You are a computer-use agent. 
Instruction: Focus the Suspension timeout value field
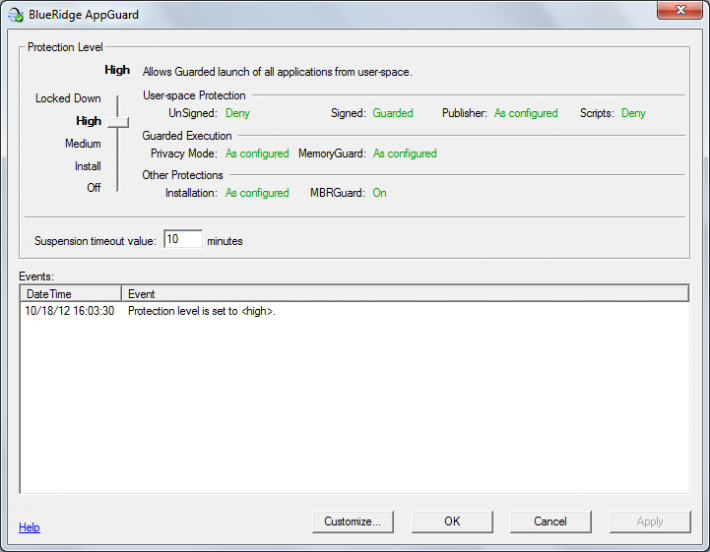point(183,239)
